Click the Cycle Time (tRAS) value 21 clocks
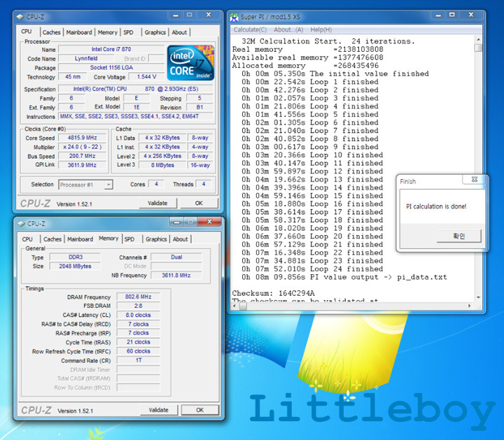 tap(138, 342)
